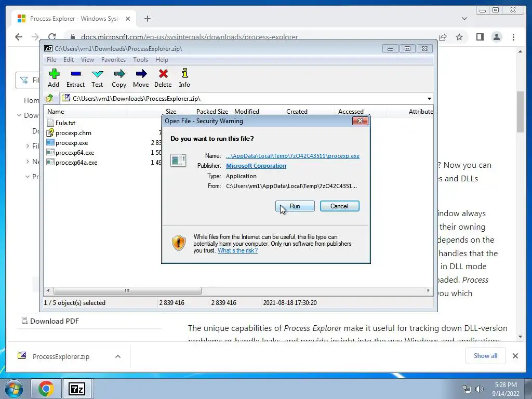
Task: Click the network tray icon
Action: point(467,389)
